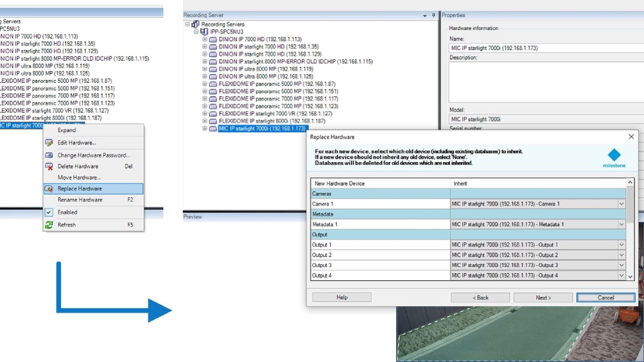644x362 pixels.
Task: Click the Recording Servers root icon
Action: coord(195,24)
